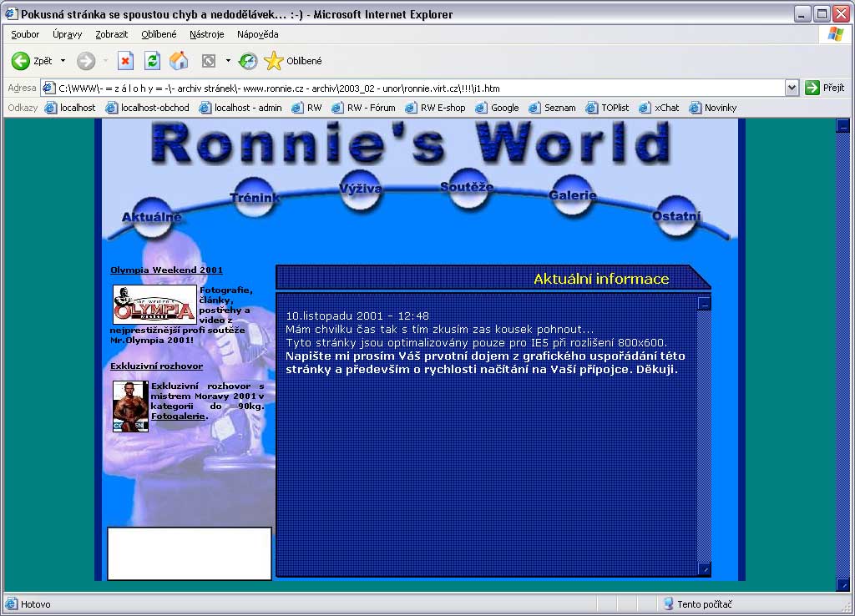Click the Olympia logo thumbnail image
Image resolution: width=855 pixels, height=616 pixels.
point(154,305)
